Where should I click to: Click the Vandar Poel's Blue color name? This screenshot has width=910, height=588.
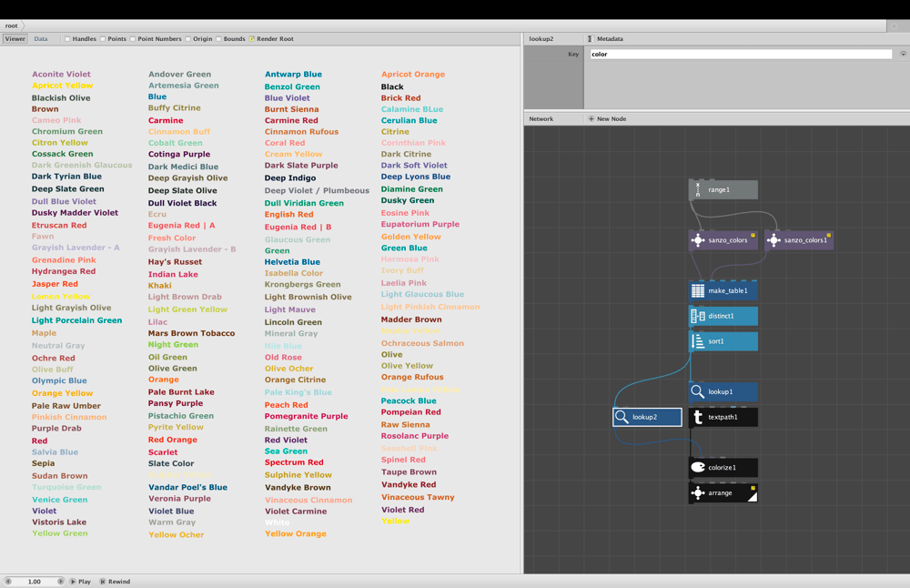(x=187, y=487)
